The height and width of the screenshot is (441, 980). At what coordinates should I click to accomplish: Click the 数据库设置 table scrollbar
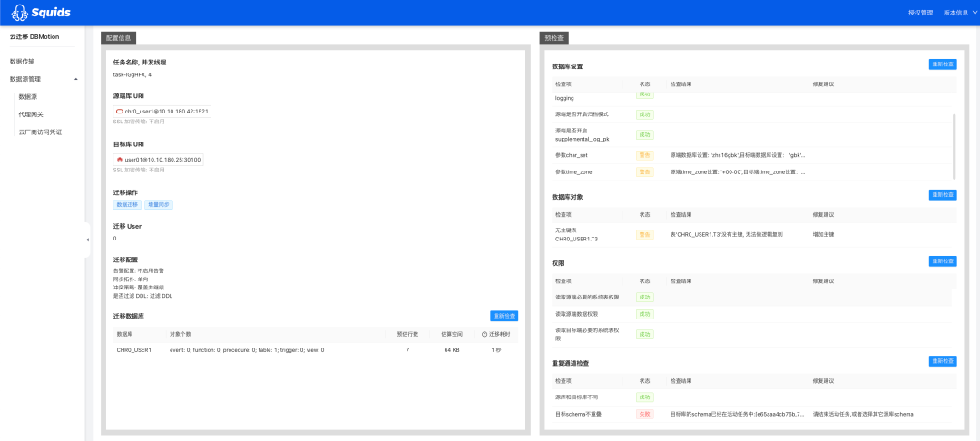coord(954,145)
